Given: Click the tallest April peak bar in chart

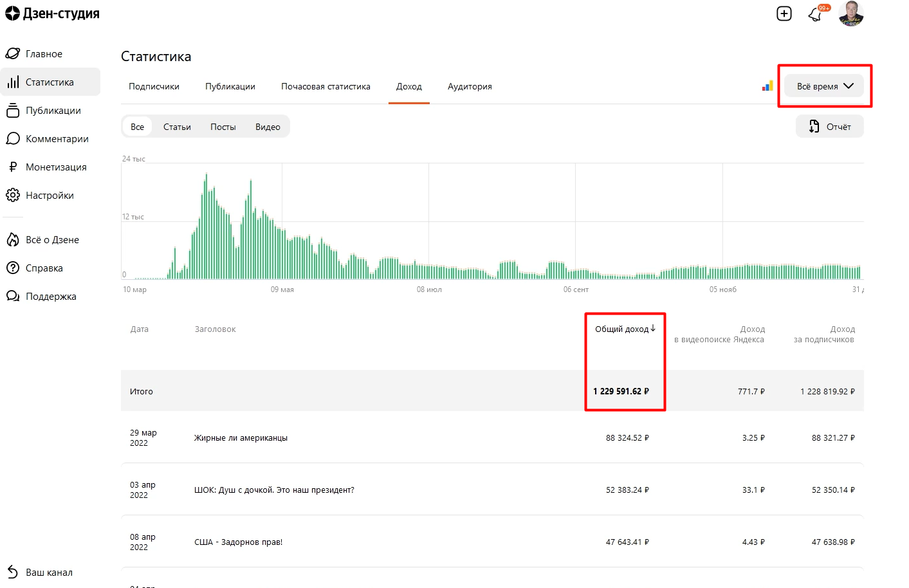Looking at the screenshot, I should [206, 226].
